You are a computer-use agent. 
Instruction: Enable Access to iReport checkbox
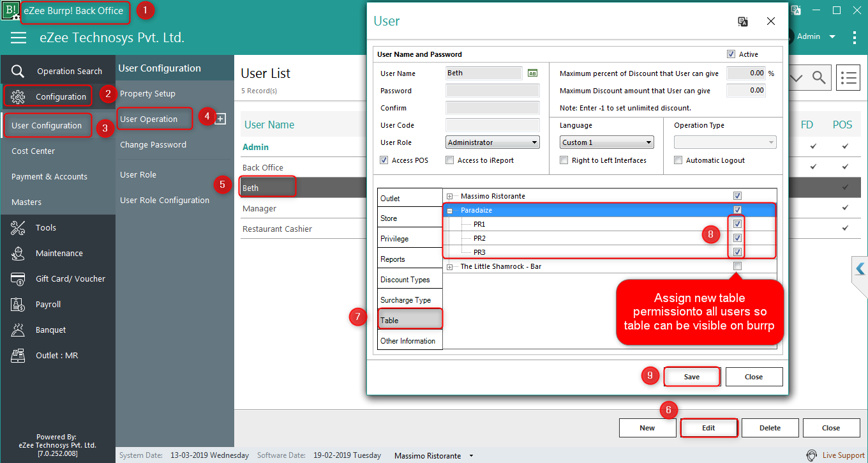point(449,160)
